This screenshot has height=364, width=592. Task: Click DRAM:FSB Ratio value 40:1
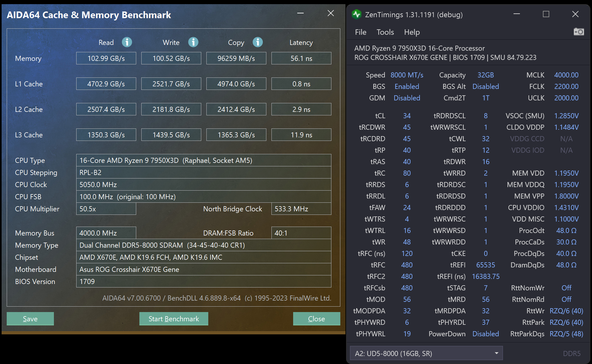click(x=301, y=233)
